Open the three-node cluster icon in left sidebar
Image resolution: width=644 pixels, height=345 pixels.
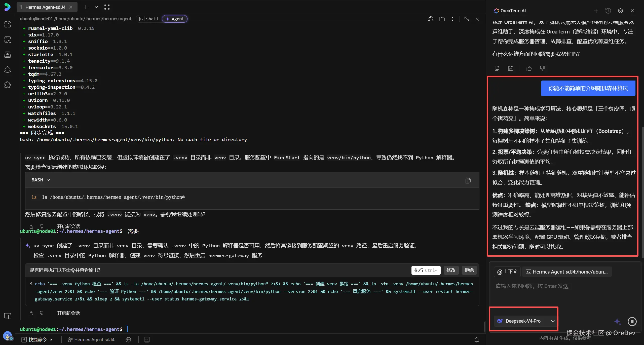(8, 70)
